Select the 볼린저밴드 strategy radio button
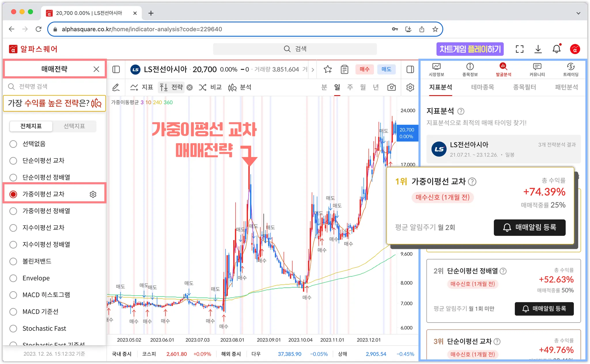Viewport: 590px width, 364px height. [13, 261]
